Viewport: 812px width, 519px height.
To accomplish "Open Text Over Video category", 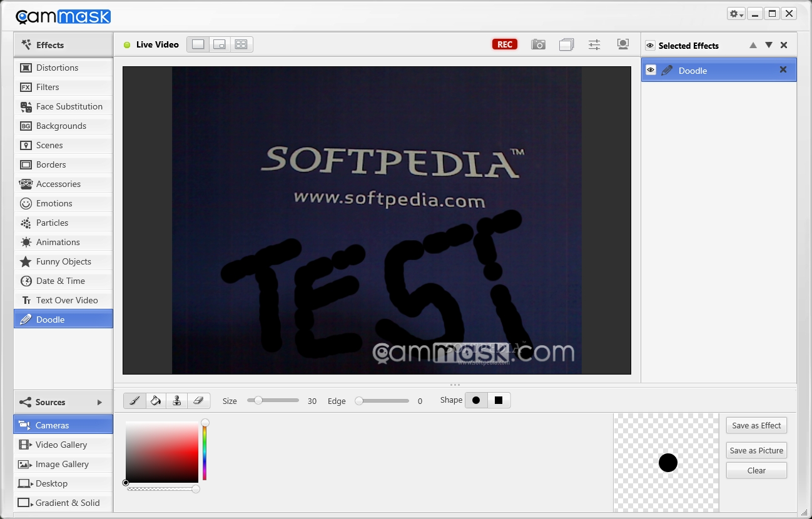I will [63, 300].
